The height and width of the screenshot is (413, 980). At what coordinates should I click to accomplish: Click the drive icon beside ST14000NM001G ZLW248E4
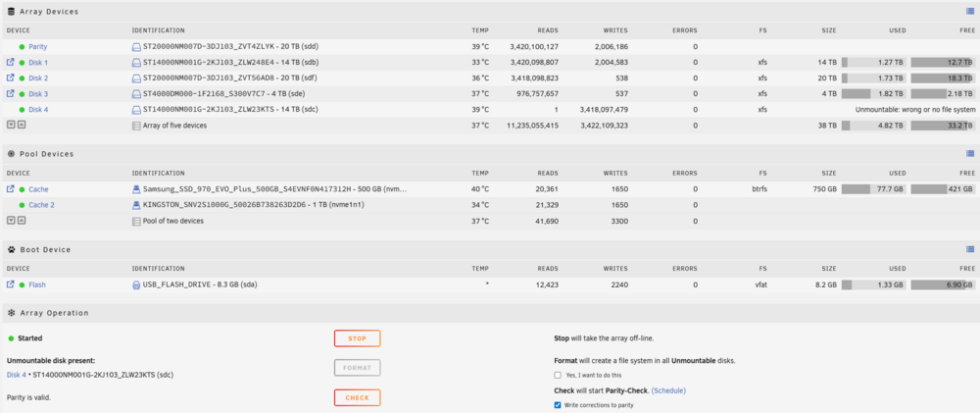click(x=136, y=63)
